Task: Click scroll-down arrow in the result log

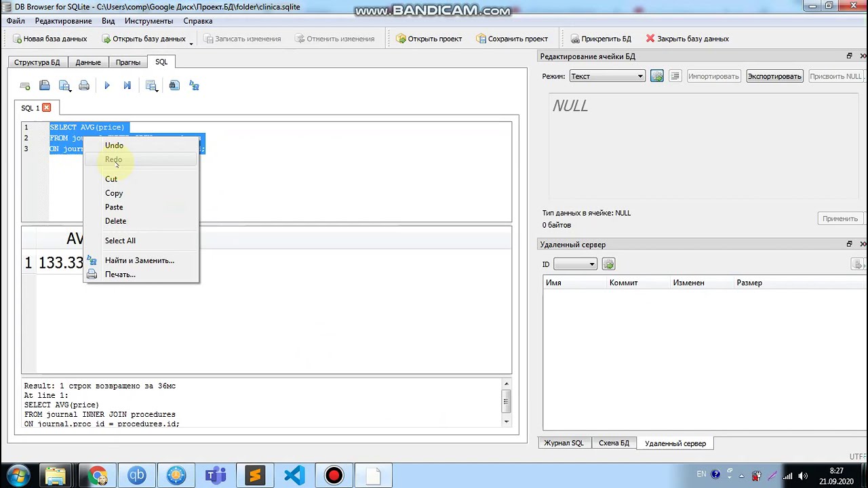Action: (x=506, y=422)
